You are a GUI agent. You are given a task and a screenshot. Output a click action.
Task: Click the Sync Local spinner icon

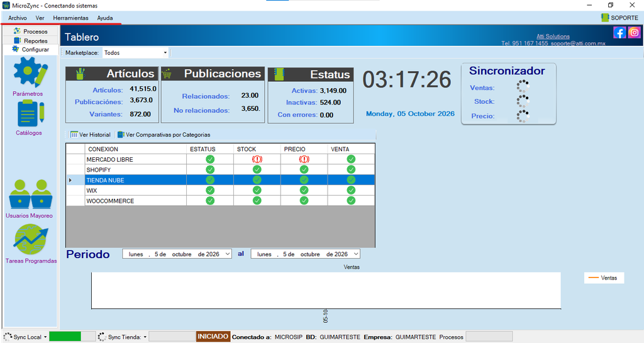[8, 337]
